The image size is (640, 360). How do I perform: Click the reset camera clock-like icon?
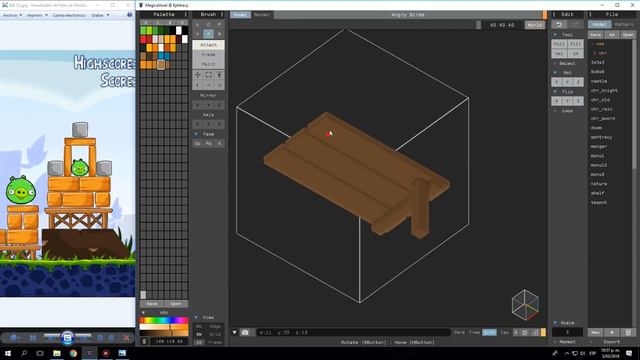(524, 332)
